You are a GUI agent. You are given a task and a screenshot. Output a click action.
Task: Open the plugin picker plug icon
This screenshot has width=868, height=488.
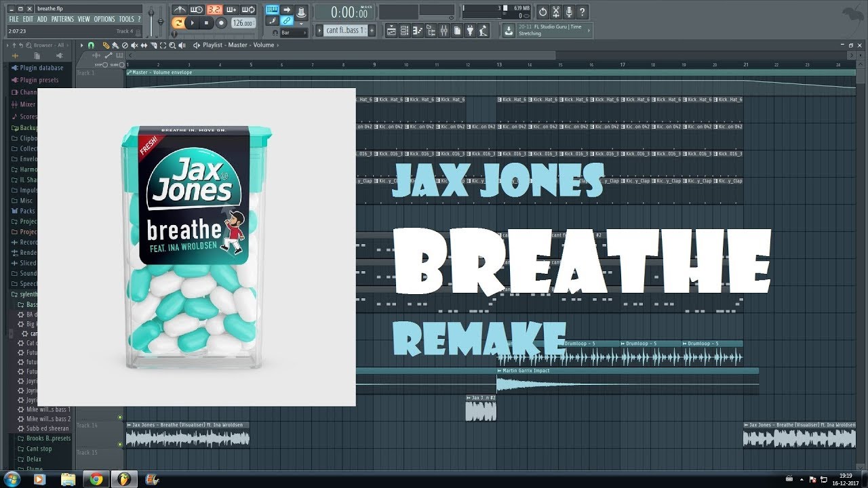470,30
